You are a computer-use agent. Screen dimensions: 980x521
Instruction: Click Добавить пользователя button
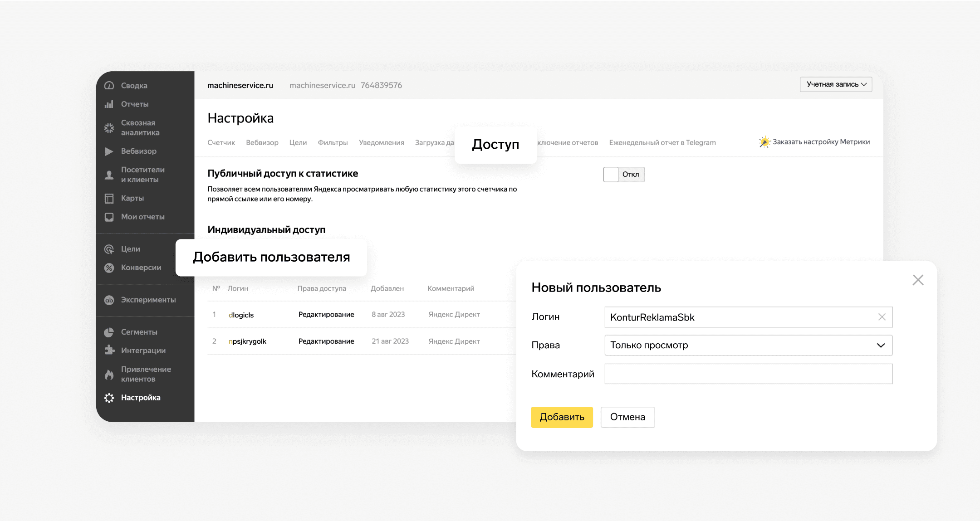(x=271, y=257)
